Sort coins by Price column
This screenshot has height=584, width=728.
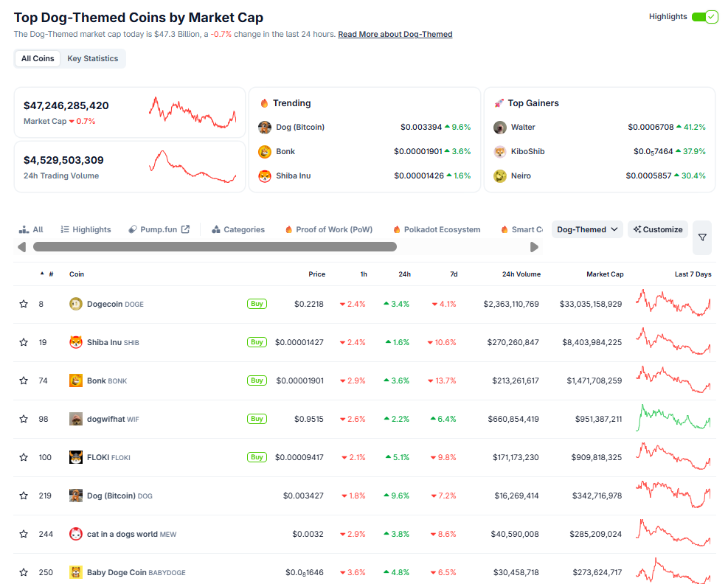316,274
